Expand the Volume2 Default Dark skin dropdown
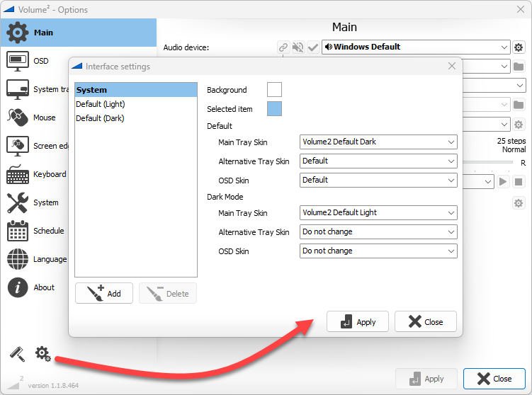Viewport: 532px width, 395px height. click(x=378, y=142)
